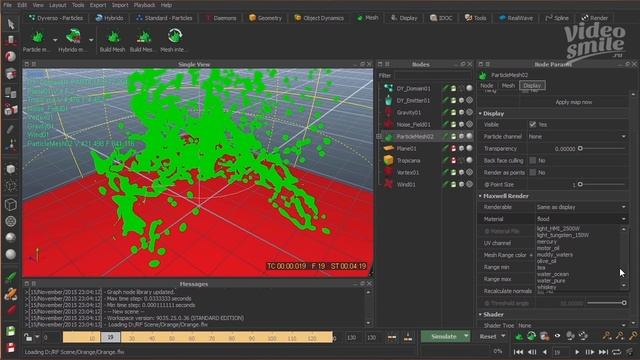Toggle the Visible checkbox
The height and width of the screenshot is (360, 640).
[533, 124]
